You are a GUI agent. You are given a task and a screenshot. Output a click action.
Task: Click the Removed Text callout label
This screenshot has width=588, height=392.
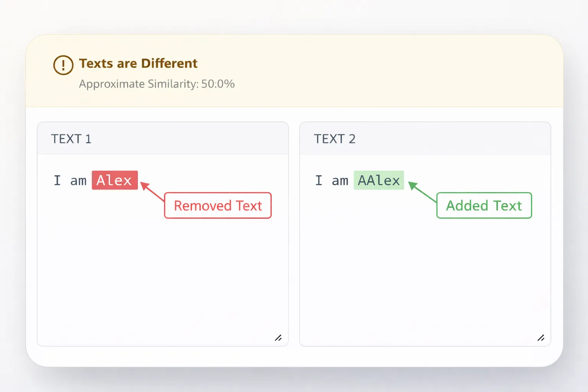click(217, 206)
